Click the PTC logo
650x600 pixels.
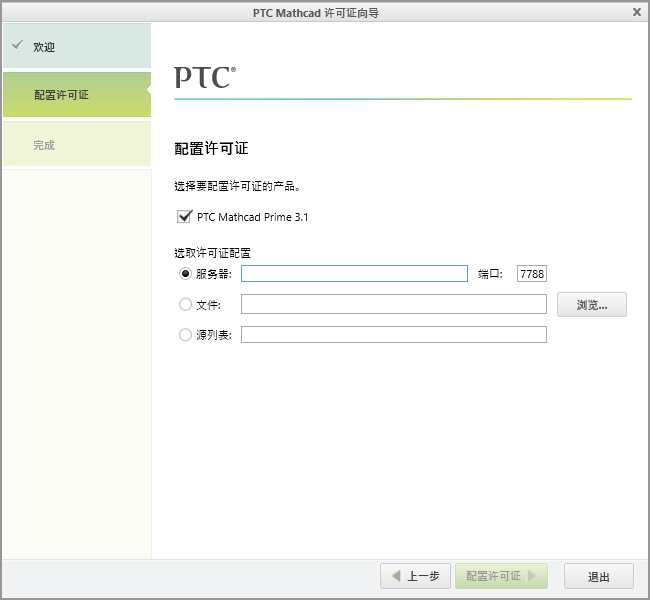click(x=205, y=77)
